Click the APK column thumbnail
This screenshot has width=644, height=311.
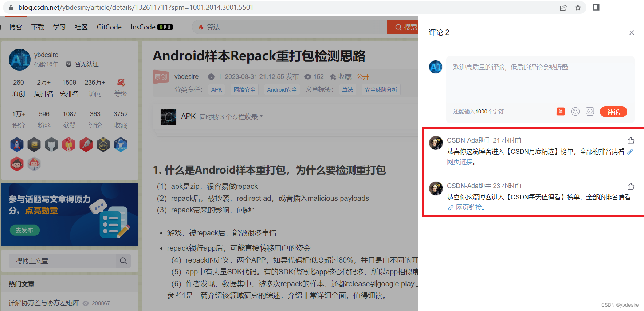click(168, 117)
